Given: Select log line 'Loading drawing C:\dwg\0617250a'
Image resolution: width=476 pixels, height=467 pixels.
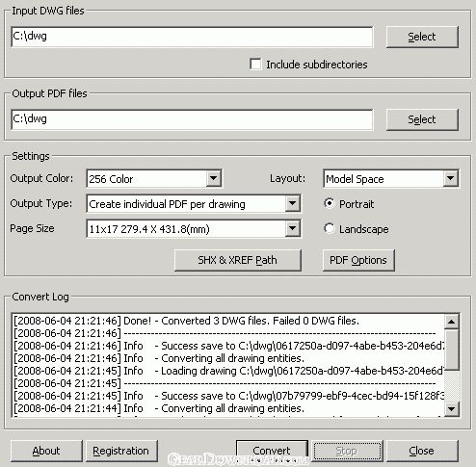Looking at the screenshot, I should click(228, 371).
